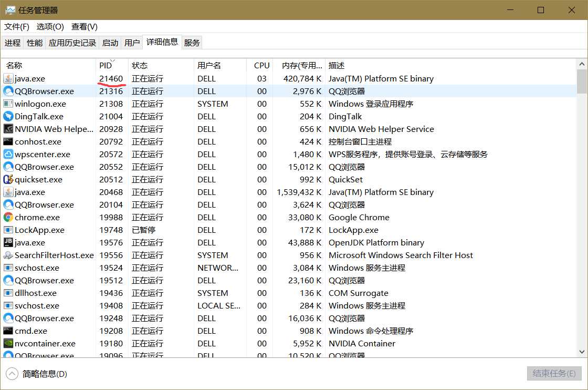This screenshot has width=588, height=390.
Task: Select the DingTalk.exe process name
Action: [x=39, y=116]
